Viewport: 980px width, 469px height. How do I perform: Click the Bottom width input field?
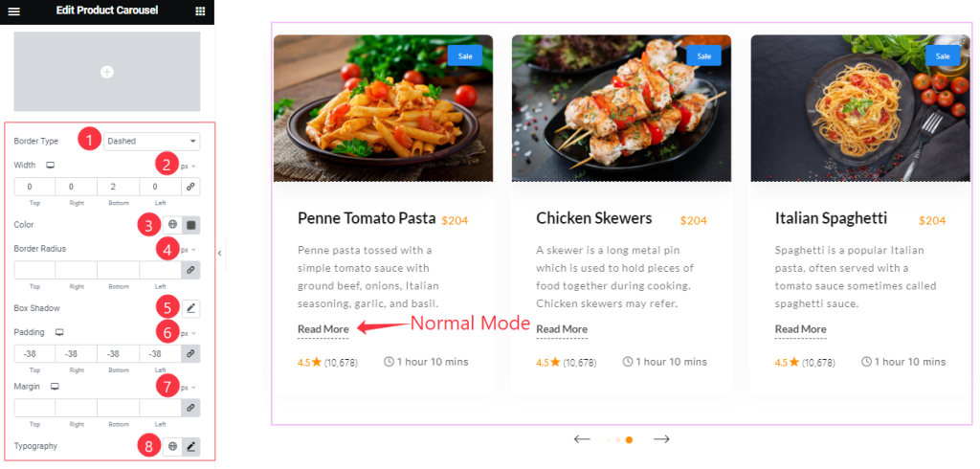point(118,187)
